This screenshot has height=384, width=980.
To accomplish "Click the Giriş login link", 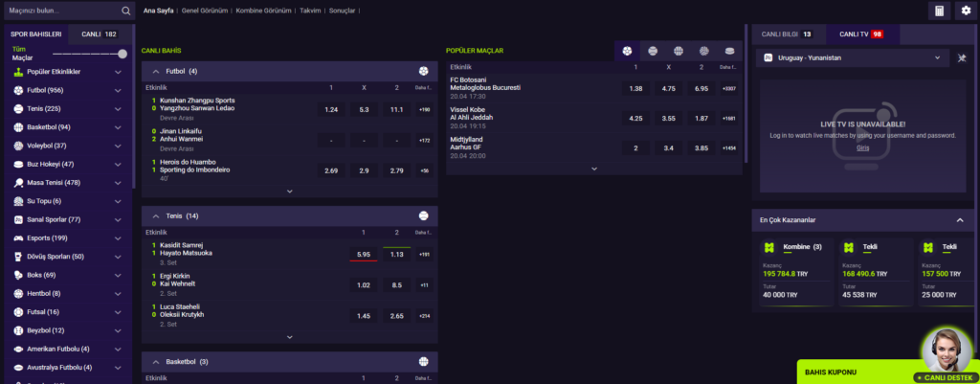I will (862, 147).
